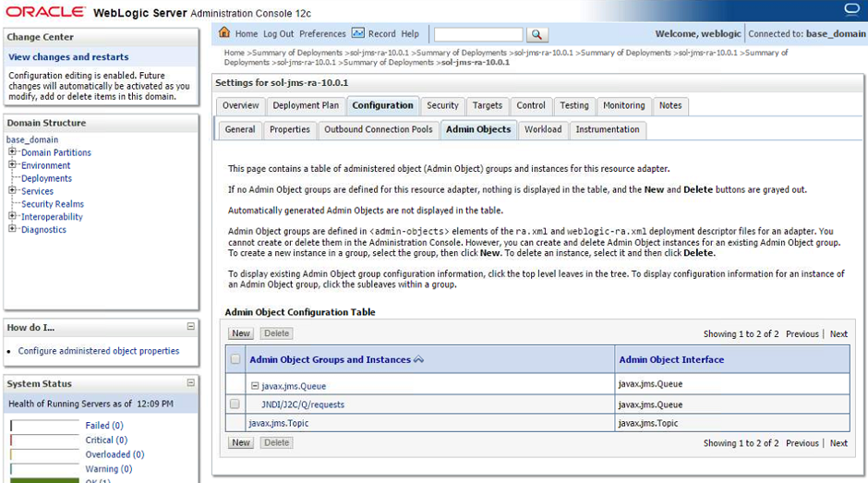Click the Record icon in toolbar
This screenshot has width=868, height=483.
[x=358, y=33]
